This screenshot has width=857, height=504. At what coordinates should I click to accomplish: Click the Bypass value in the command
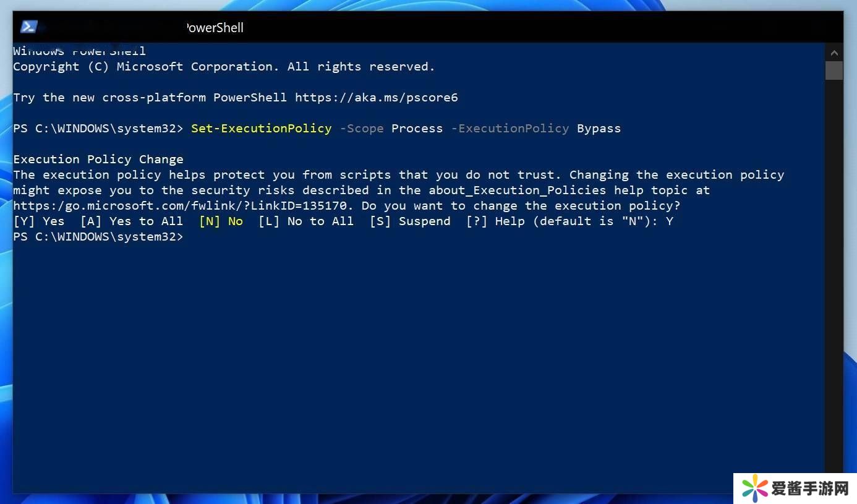click(x=599, y=129)
